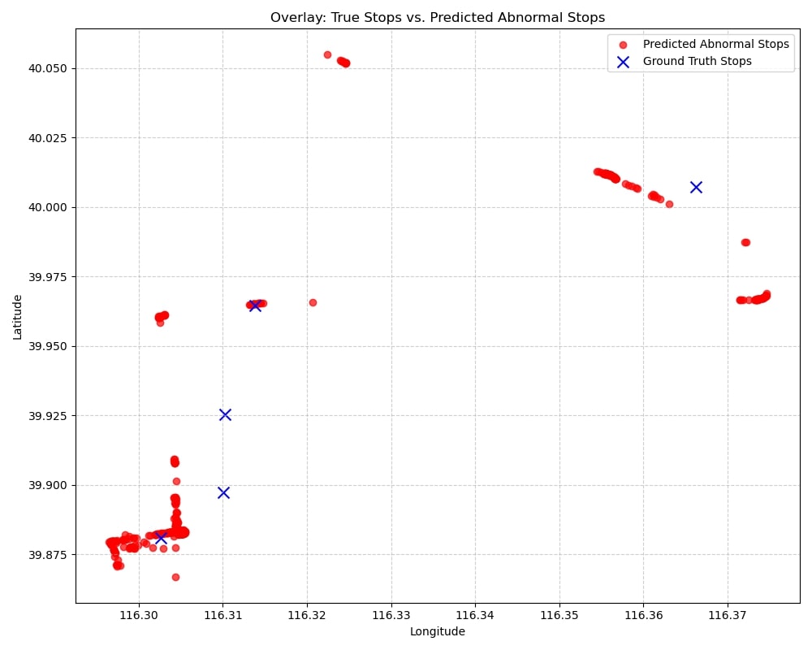The height and width of the screenshot is (650, 812).
Task: Click the y-axis tick label 39.900
Action: pos(48,485)
